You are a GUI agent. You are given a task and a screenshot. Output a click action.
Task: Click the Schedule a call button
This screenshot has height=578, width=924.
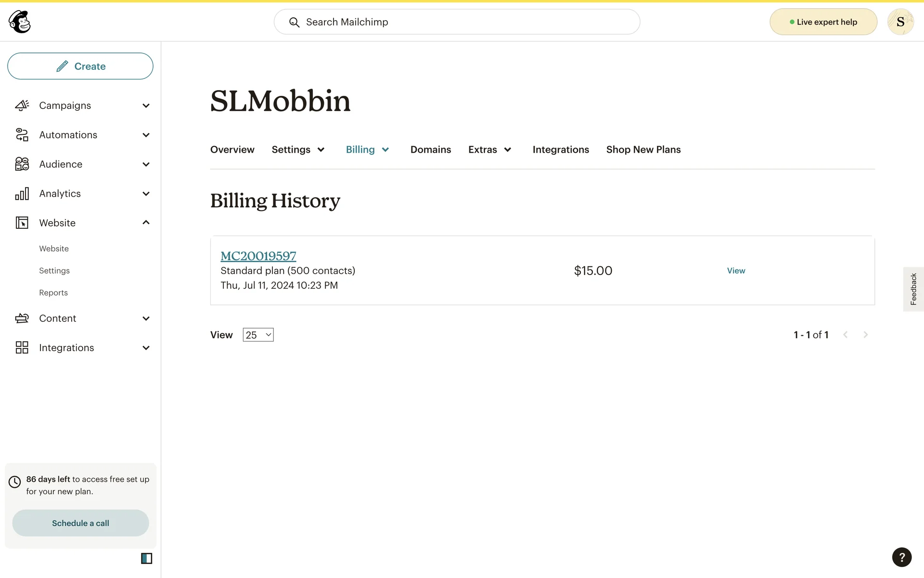click(x=80, y=523)
